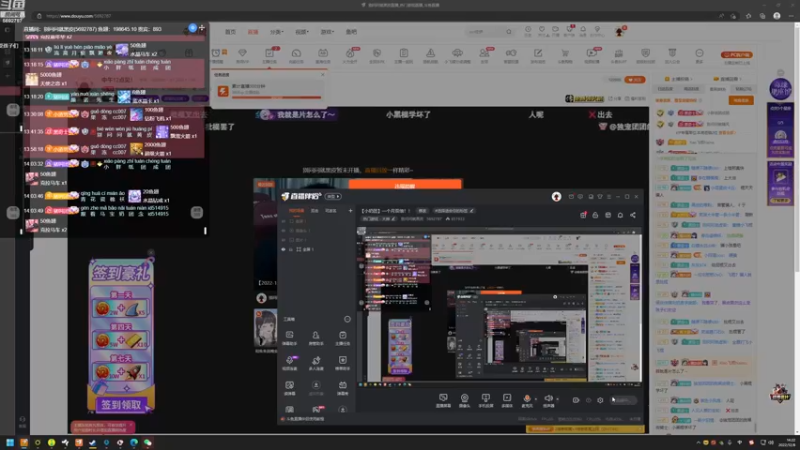Viewport: 800px width, 450px height.
Task: Add a new scene with plus icon in streaming app
Action: tap(350, 211)
